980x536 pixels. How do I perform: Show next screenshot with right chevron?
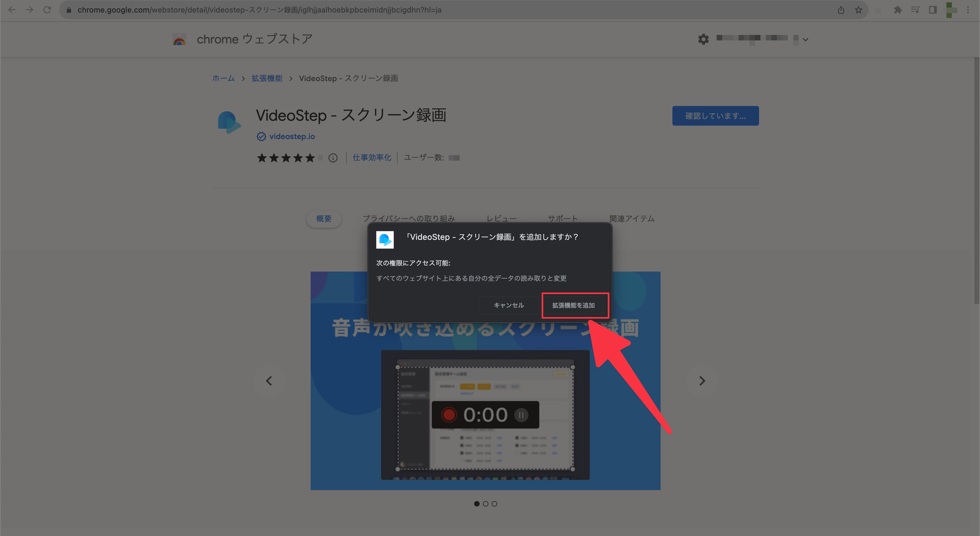click(702, 381)
